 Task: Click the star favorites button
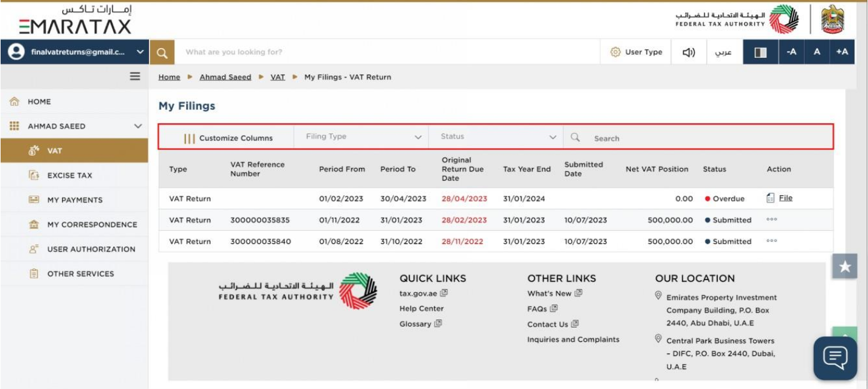[845, 267]
